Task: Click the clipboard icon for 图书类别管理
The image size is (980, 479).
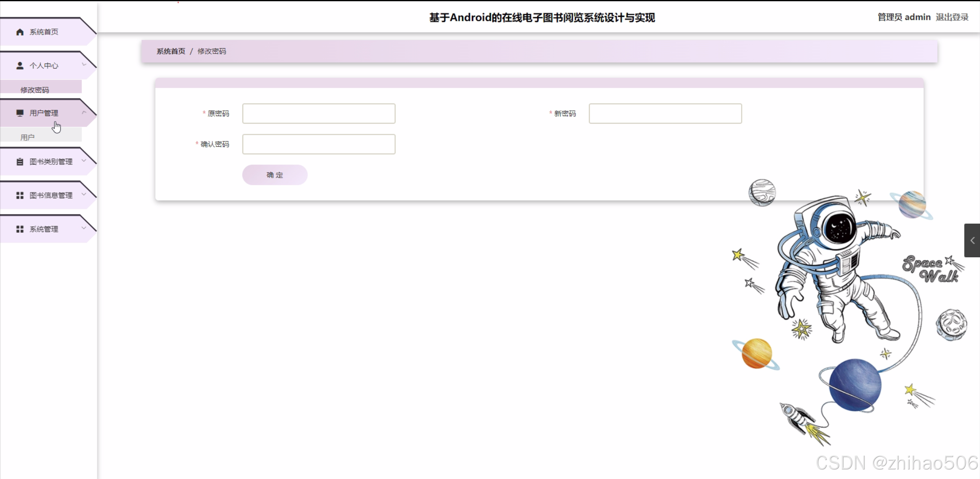Action: coord(20,162)
